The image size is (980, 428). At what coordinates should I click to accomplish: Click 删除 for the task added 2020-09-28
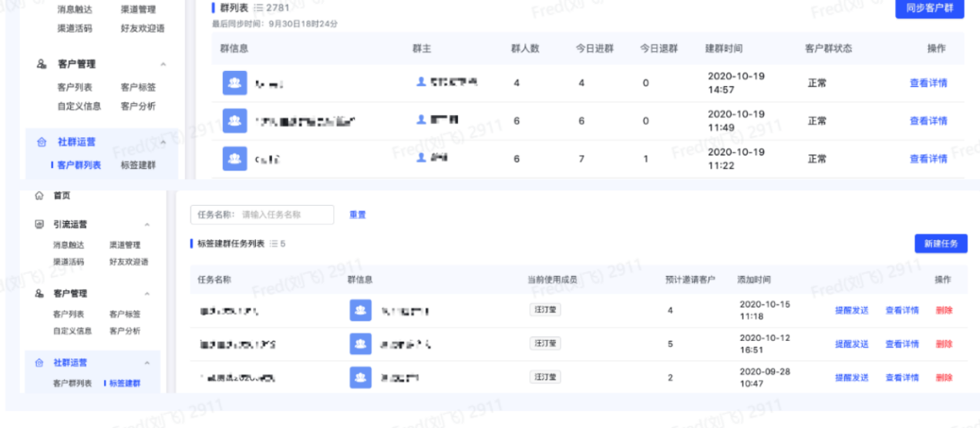pos(944,378)
